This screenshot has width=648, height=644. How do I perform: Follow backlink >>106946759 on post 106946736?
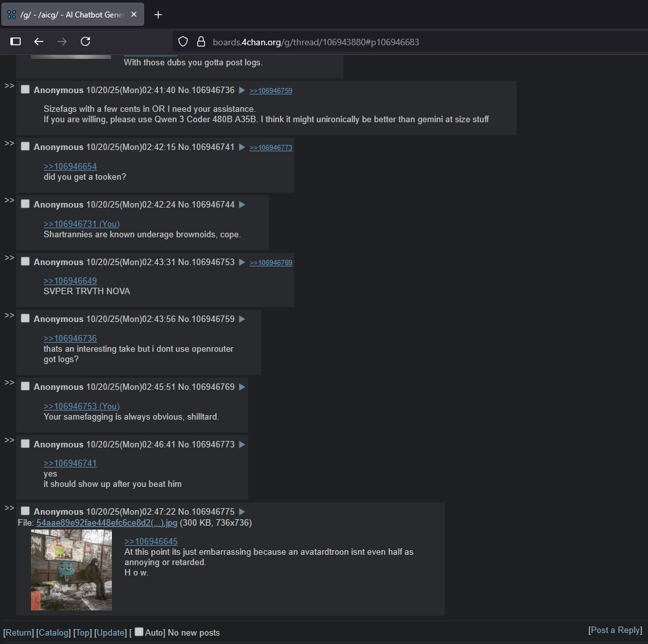tap(271, 91)
